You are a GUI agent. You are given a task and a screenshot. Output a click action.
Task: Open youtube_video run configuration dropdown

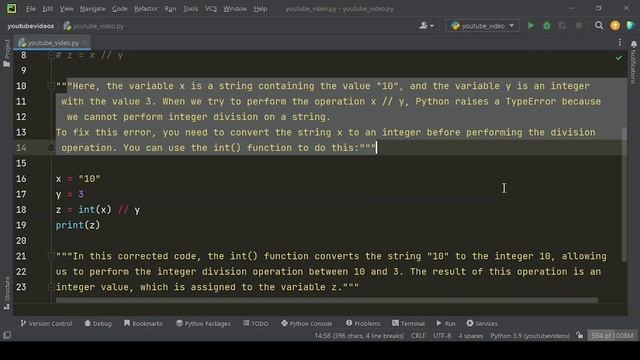tap(482, 26)
